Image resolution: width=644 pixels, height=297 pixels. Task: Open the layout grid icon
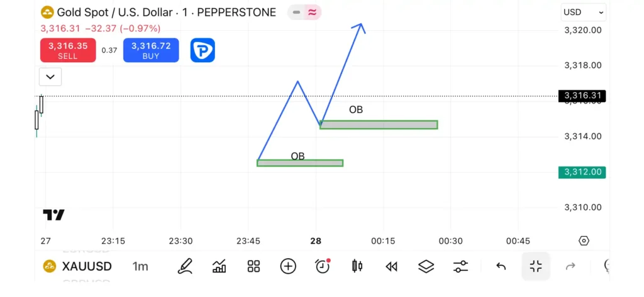coord(254,266)
